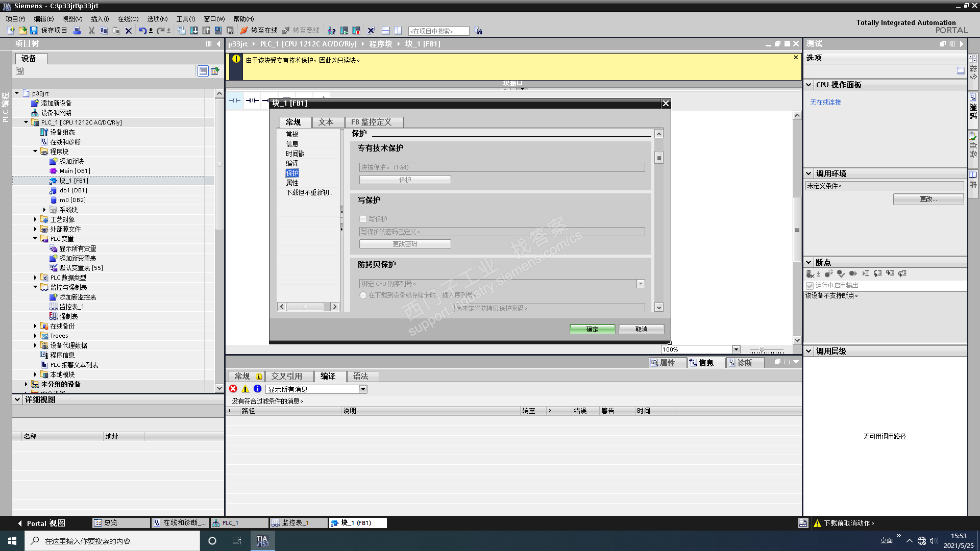This screenshot has height=551, width=980.
Task: Open the Online menu in menu bar
Action: point(128,19)
